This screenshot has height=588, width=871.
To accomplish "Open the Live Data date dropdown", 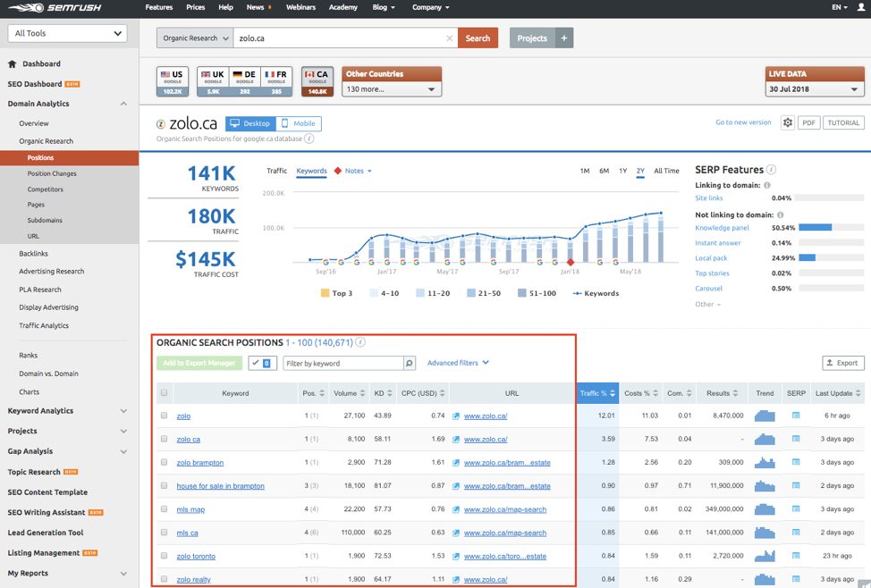I will coord(815,88).
